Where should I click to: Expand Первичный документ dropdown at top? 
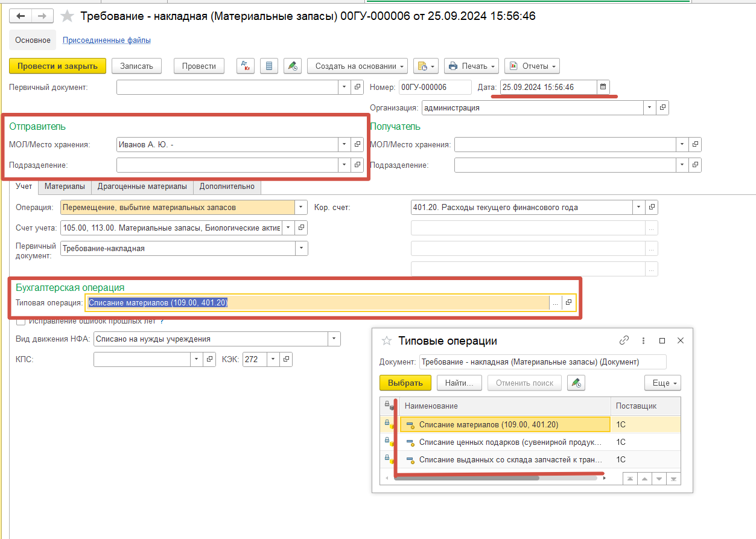344,88
